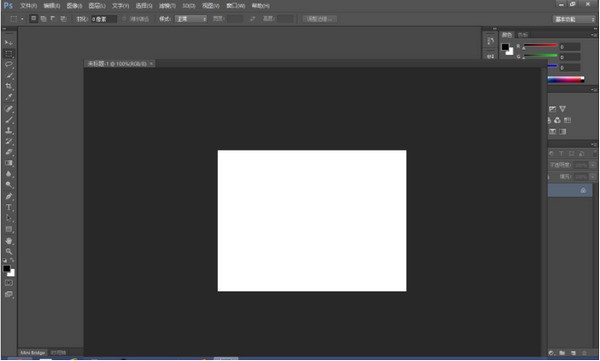This screenshot has width=600, height=361.
Task: Click the green G channel slider
Action: coord(540,56)
